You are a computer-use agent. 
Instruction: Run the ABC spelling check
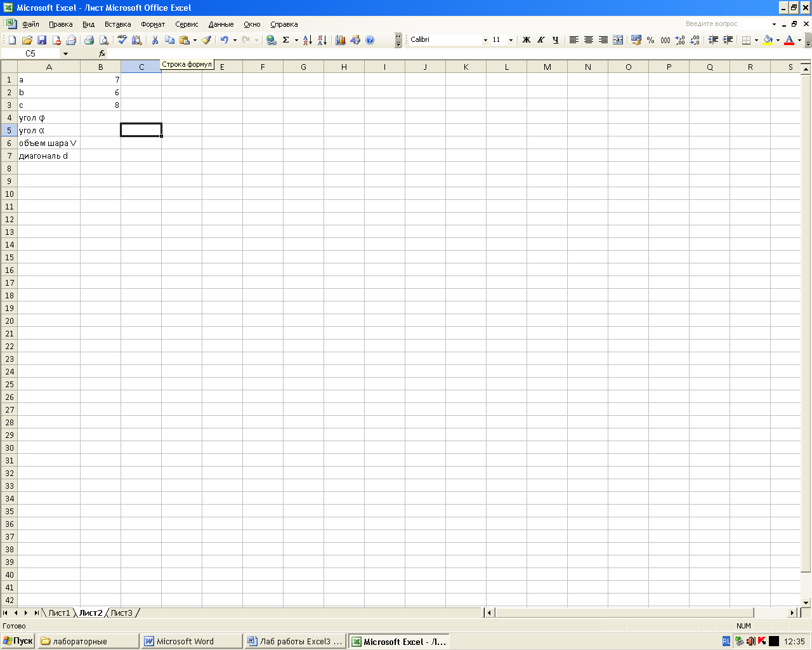(122, 40)
